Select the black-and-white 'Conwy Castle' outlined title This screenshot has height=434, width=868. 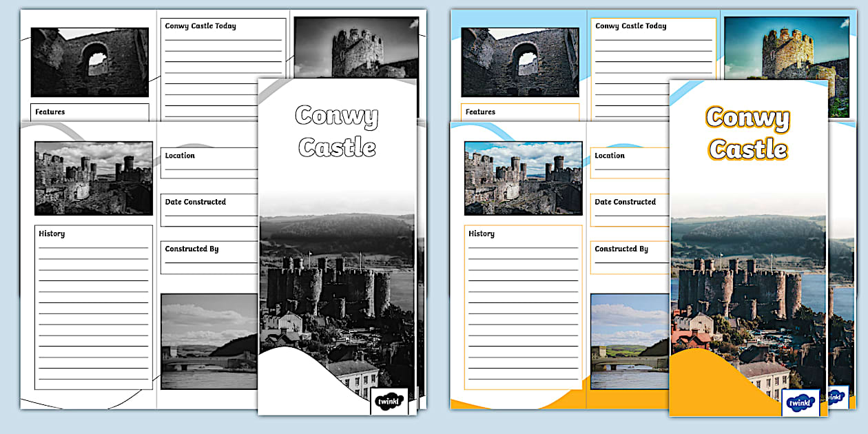(337, 132)
